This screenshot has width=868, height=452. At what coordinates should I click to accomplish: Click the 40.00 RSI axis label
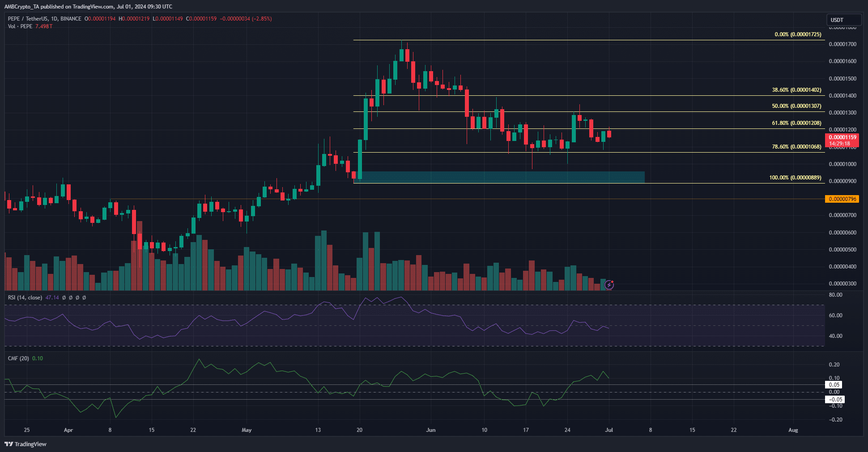pos(835,336)
